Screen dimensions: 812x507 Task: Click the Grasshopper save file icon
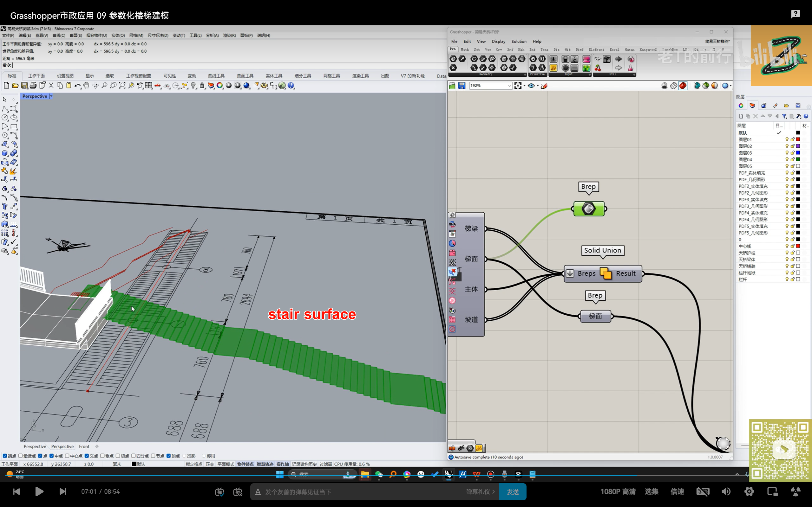pos(462,86)
